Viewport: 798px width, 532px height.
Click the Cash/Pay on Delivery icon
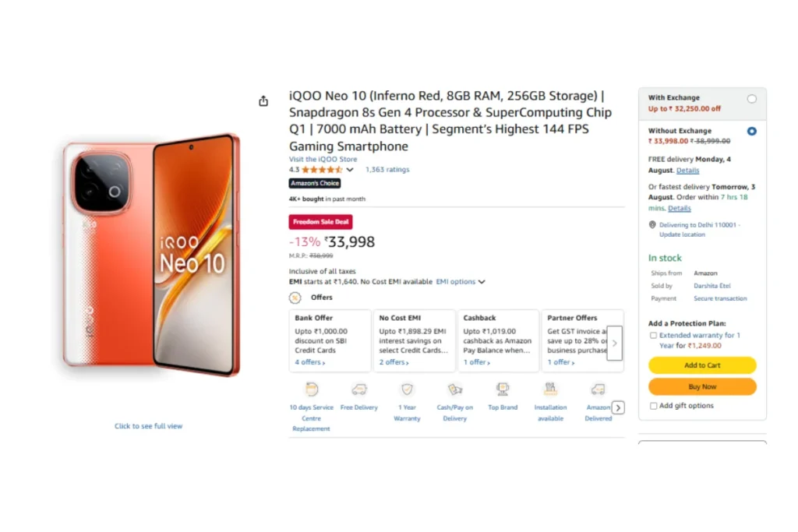click(455, 389)
